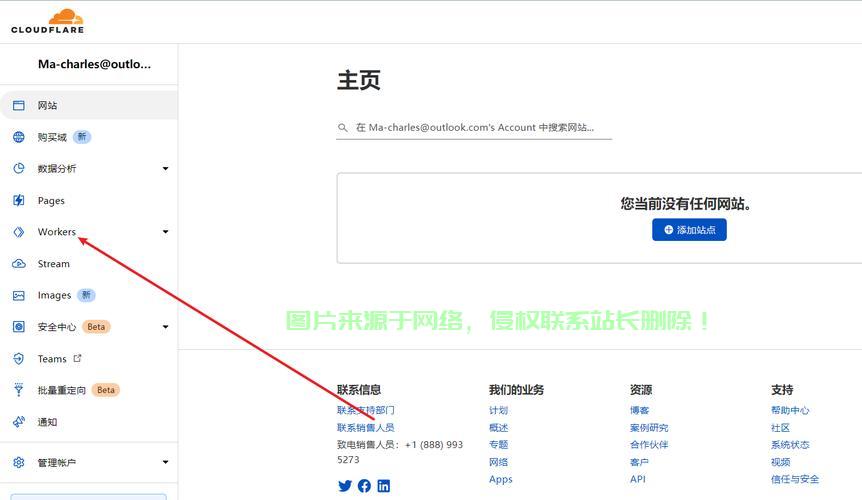Viewport: 862px width, 500px height.
Task: Open the 博客 footer link
Action: (x=639, y=410)
